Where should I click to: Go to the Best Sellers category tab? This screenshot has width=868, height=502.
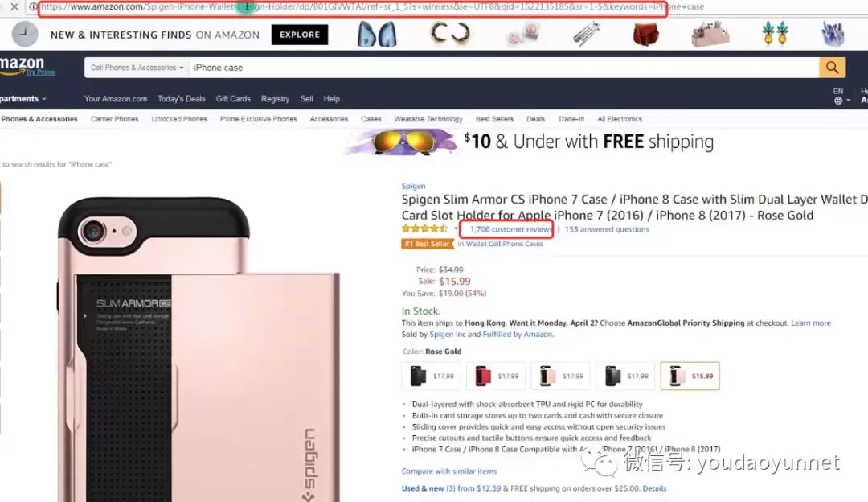pos(494,119)
